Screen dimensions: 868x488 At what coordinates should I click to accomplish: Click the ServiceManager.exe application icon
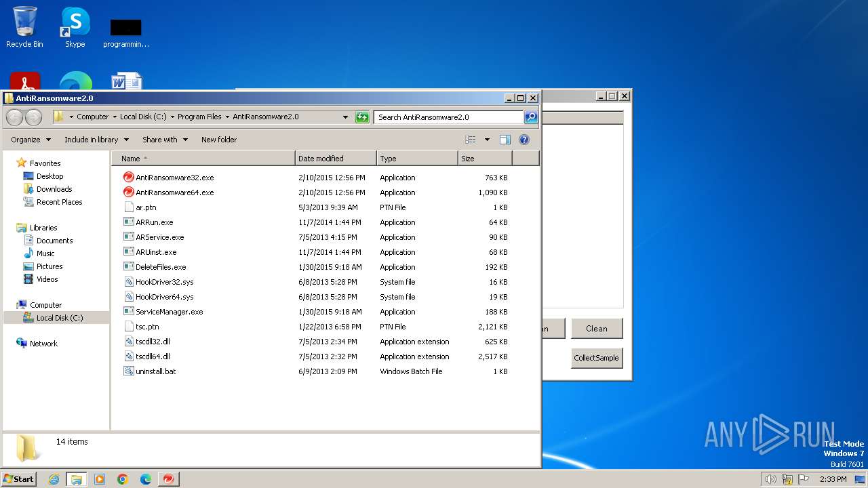coord(129,312)
